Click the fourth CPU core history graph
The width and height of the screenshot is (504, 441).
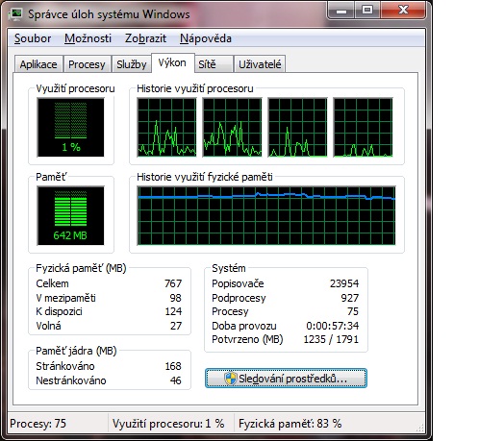point(363,128)
